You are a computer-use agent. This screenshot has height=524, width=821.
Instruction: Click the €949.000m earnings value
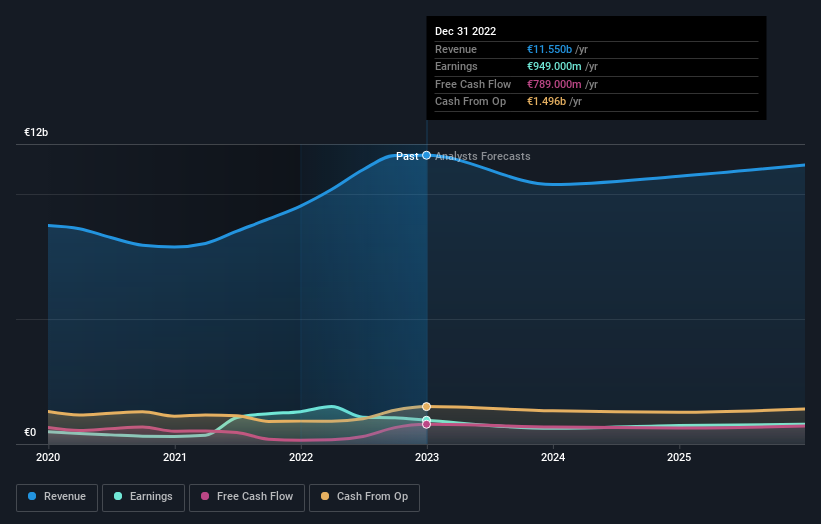(554, 66)
